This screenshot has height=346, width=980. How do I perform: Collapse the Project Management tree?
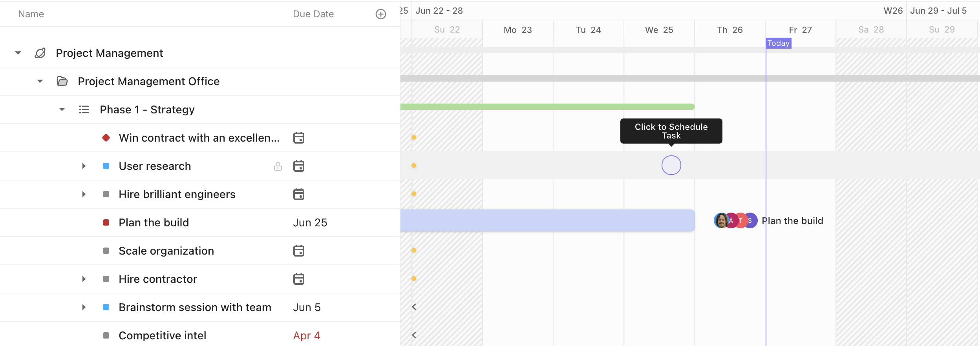(x=18, y=53)
